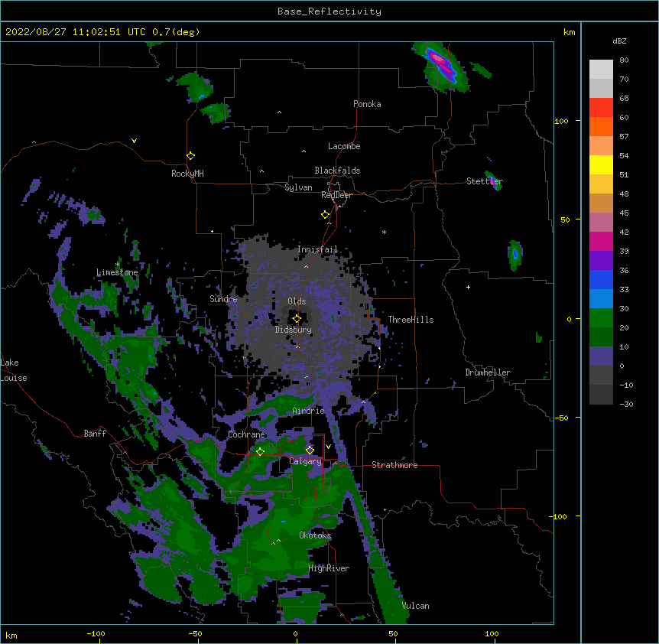
Task: Click the -100 tick on the vertical axis
Action: (x=559, y=516)
